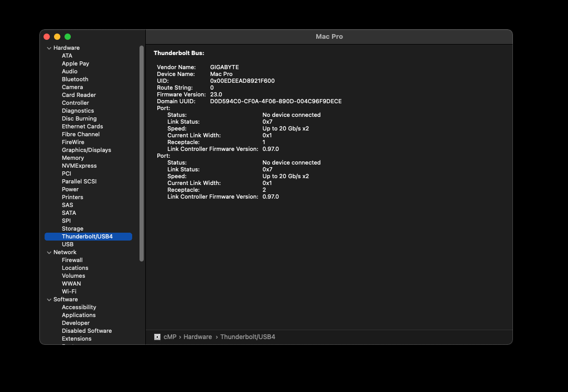Select Firewall under Network
568x392 pixels.
[x=72, y=260]
